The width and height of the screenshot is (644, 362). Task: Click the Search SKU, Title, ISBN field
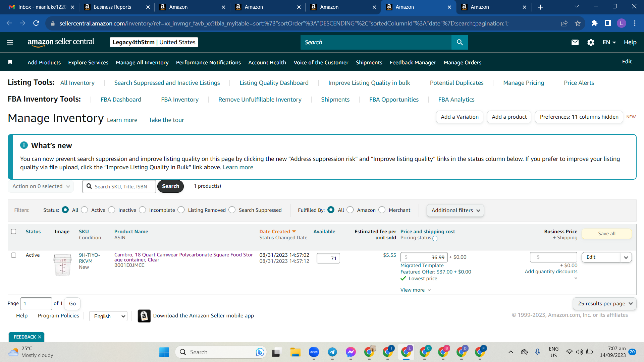pos(119,186)
